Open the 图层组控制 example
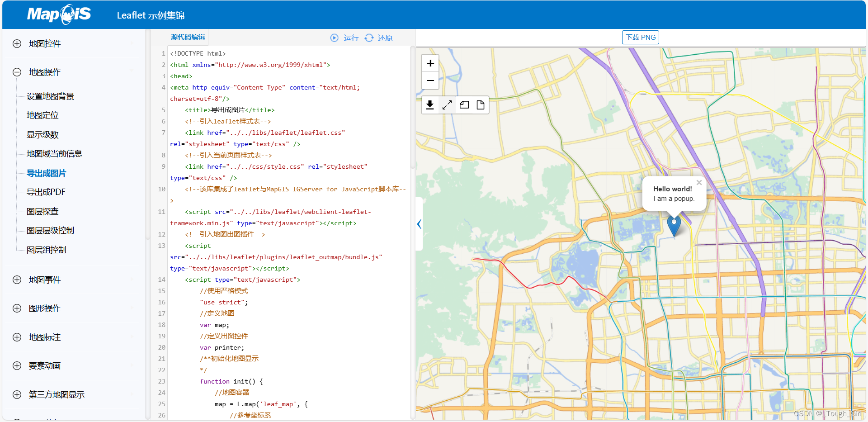The image size is (868, 422). [x=46, y=250]
